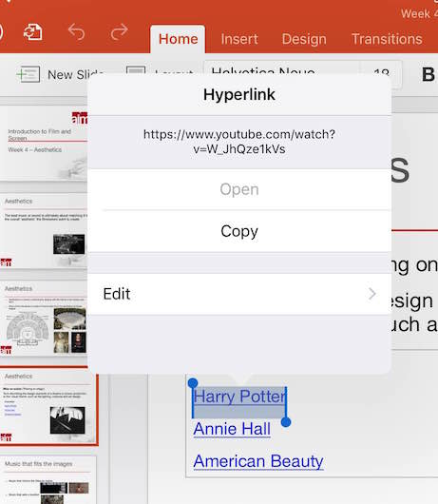Tap Copy in Hyperlink popup
This screenshot has height=504, width=438.
coord(239,231)
